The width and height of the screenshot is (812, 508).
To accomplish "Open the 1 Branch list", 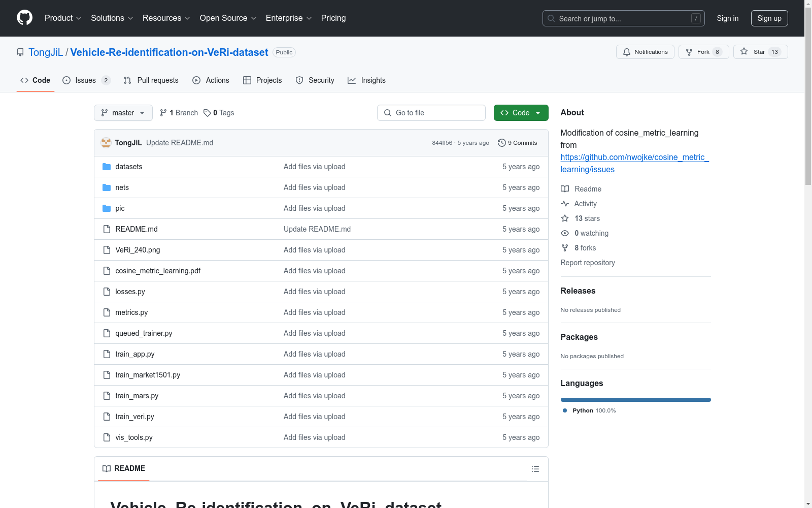I will coord(179,113).
